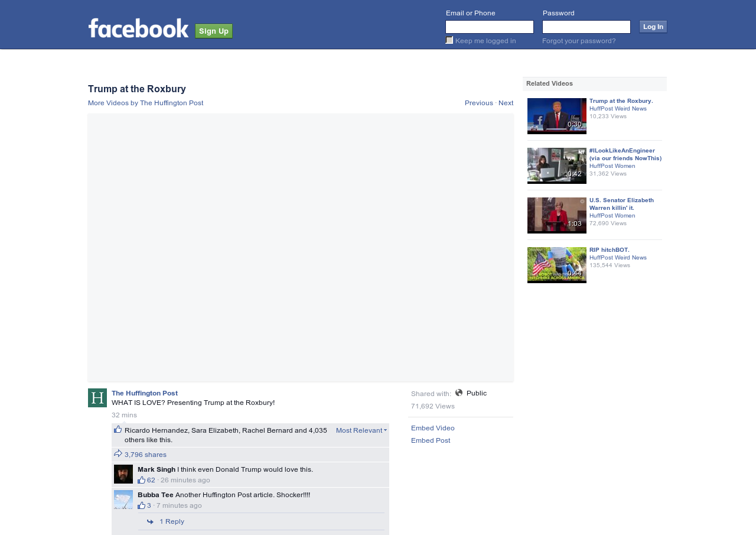Click the Public globe icon
Viewport: 756px width, 535px height.
click(459, 393)
